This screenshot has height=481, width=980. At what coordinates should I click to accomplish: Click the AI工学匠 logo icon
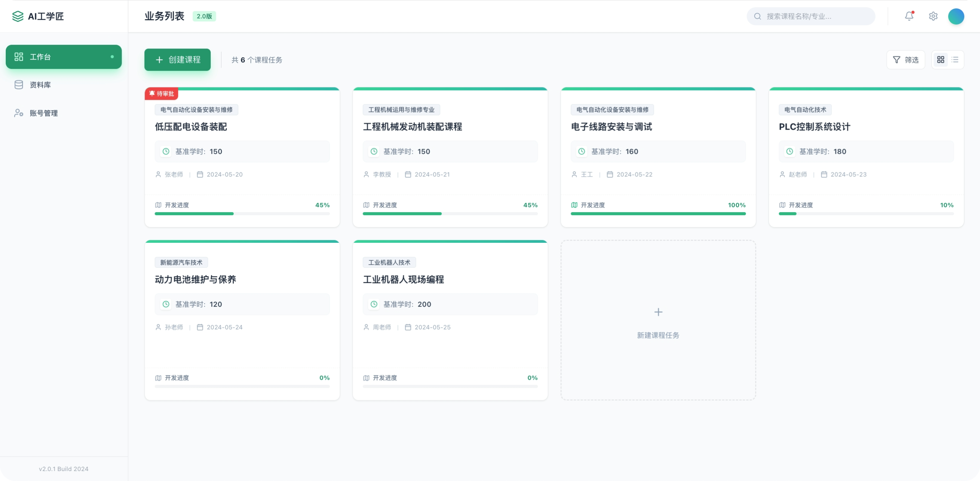point(18,16)
